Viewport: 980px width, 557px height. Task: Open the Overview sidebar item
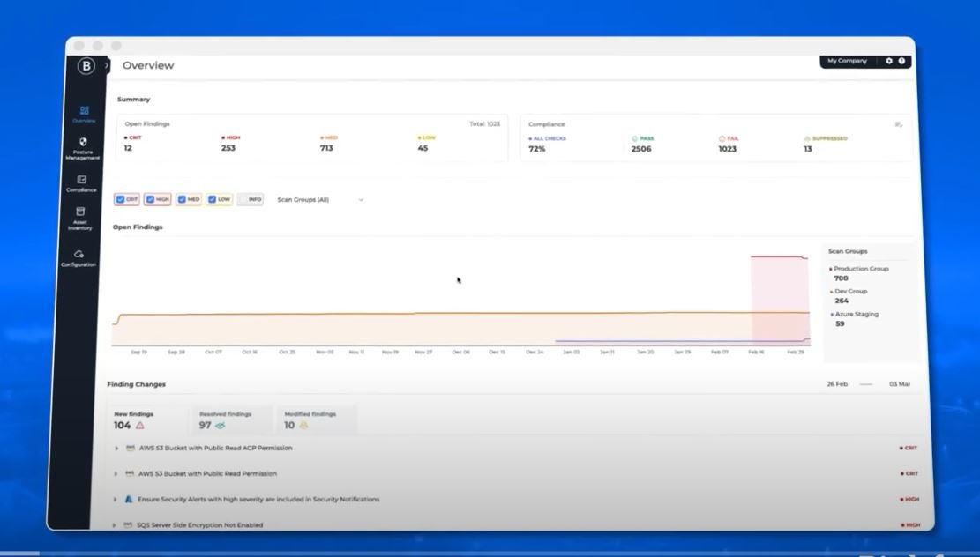coord(84,115)
